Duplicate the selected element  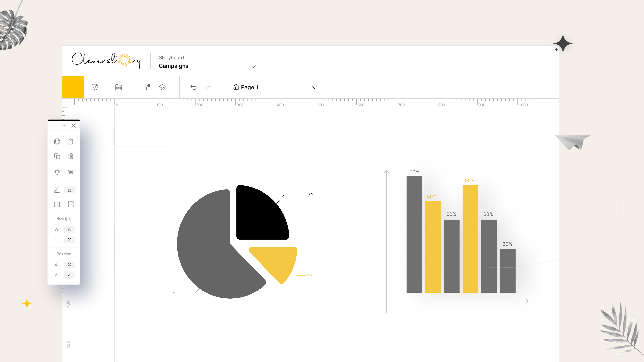pos(57,156)
